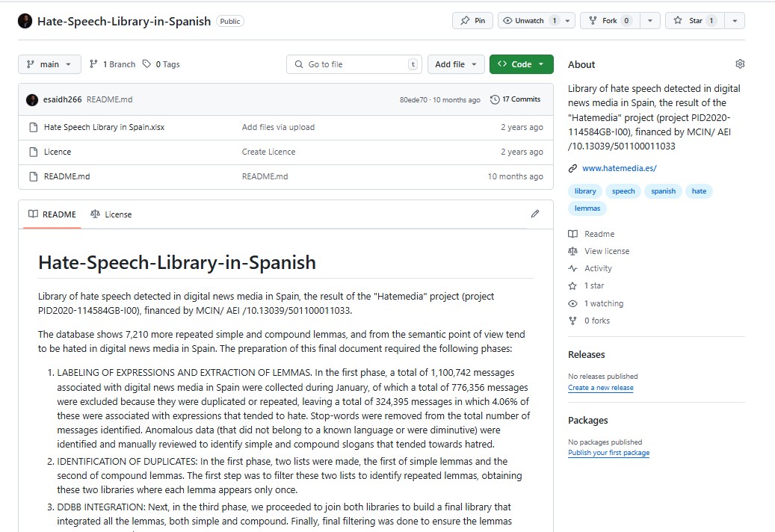The width and height of the screenshot is (775, 532).
Task: Click the pulse icon beside Activity
Action: pos(573,269)
